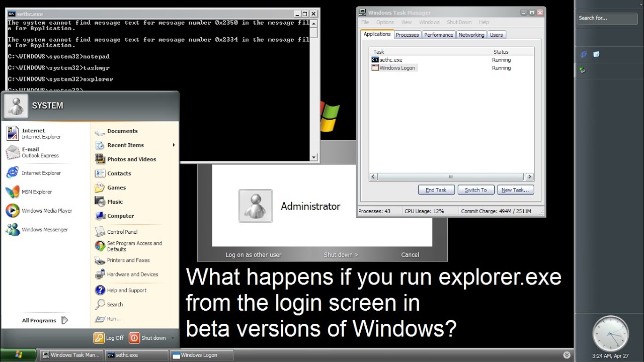Open Photos and Videos
Screen dimensions: 644x362
pyautogui.click(x=125, y=159)
